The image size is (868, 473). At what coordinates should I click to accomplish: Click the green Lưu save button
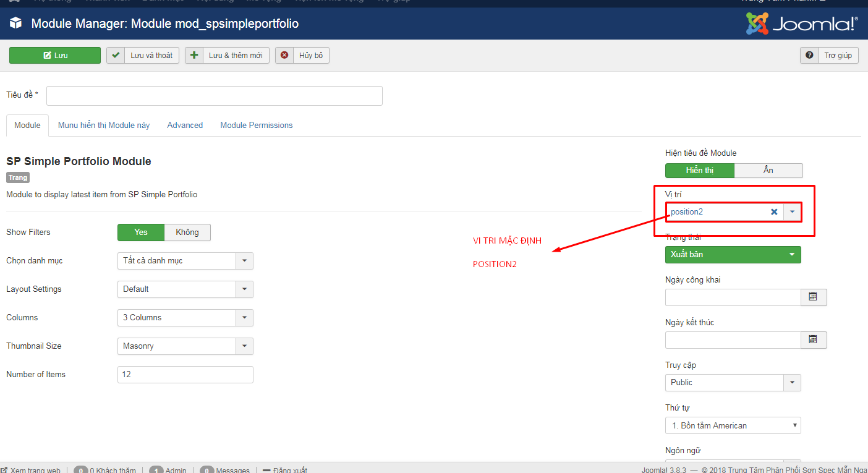click(x=55, y=56)
